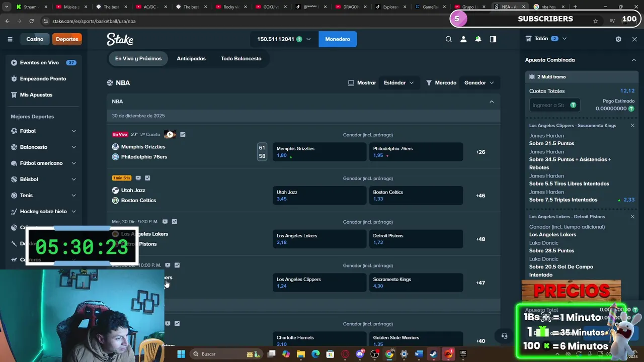Image resolution: width=644 pixels, height=362 pixels.
Task: Switch to the Casino tab
Action: (35, 39)
